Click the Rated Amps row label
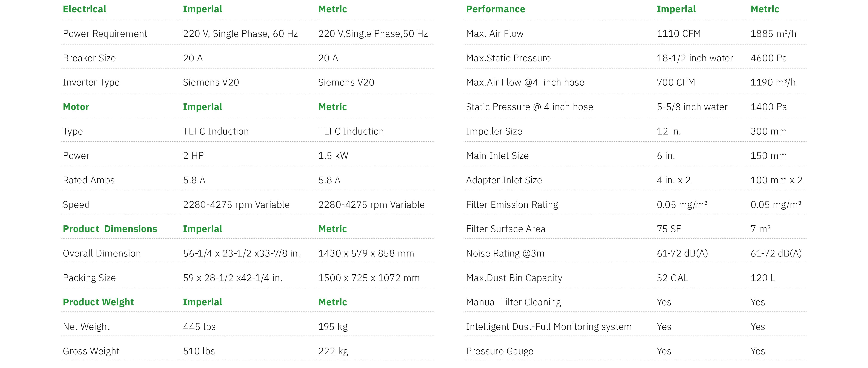The image size is (868, 368). tap(89, 180)
